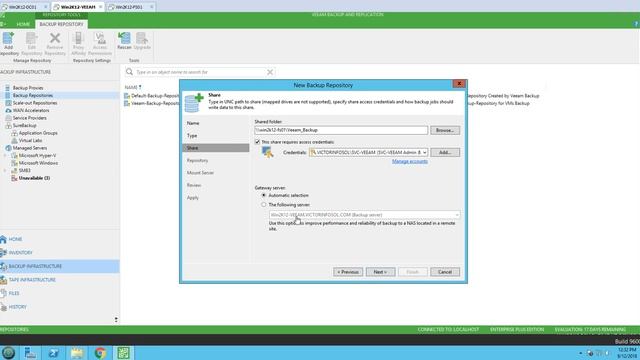Click the Edit Repository ribbon icon
Image resolution: width=640 pixels, height=360 pixels.
tap(31, 44)
